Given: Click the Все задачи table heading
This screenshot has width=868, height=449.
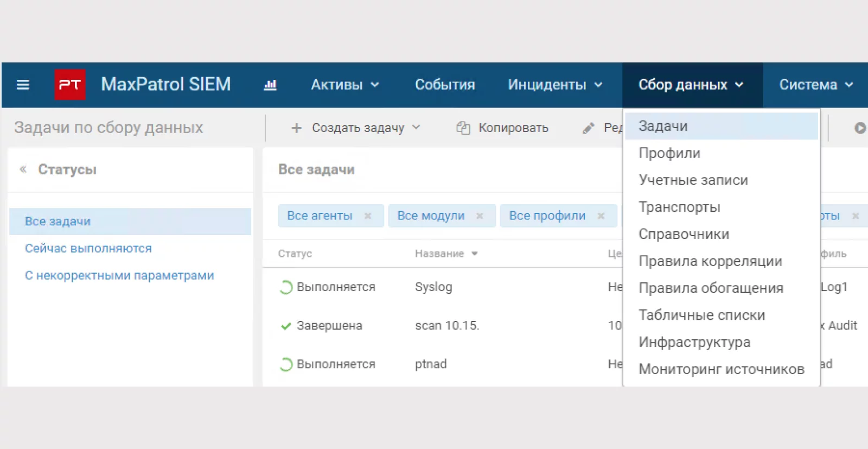Looking at the screenshot, I should pos(316,169).
